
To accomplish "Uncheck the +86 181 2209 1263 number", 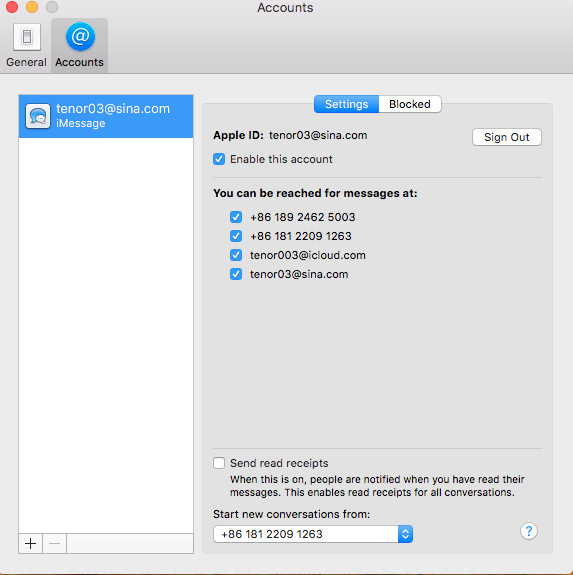I will click(236, 236).
